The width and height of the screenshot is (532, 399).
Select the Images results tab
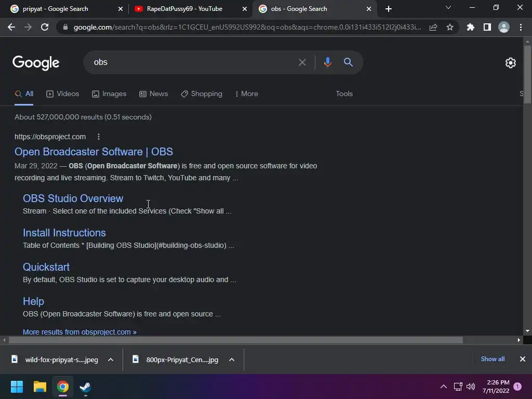point(109,94)
